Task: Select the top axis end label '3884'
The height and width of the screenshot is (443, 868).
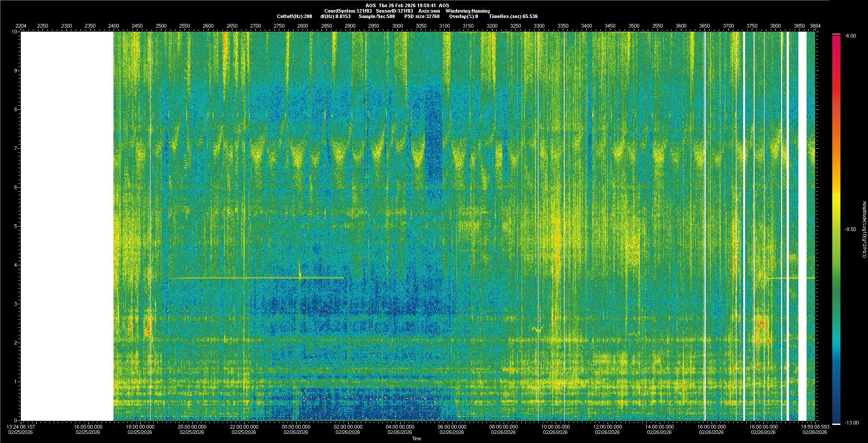Action: pyautogui.click(x=815, y=26)
